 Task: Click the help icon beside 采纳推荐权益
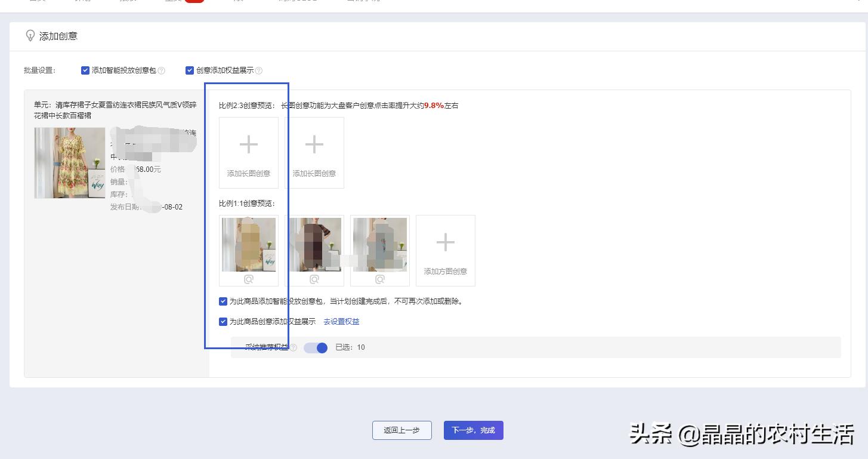294,347
